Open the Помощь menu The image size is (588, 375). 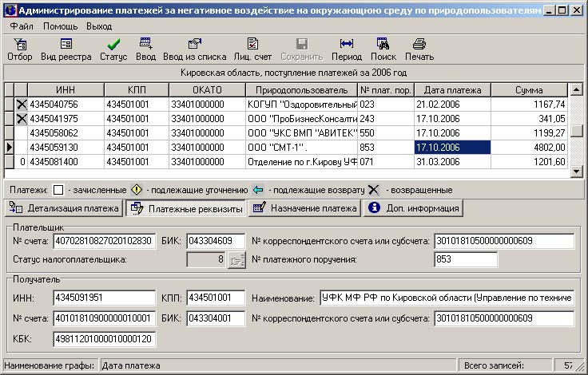[x=60, y=26]
